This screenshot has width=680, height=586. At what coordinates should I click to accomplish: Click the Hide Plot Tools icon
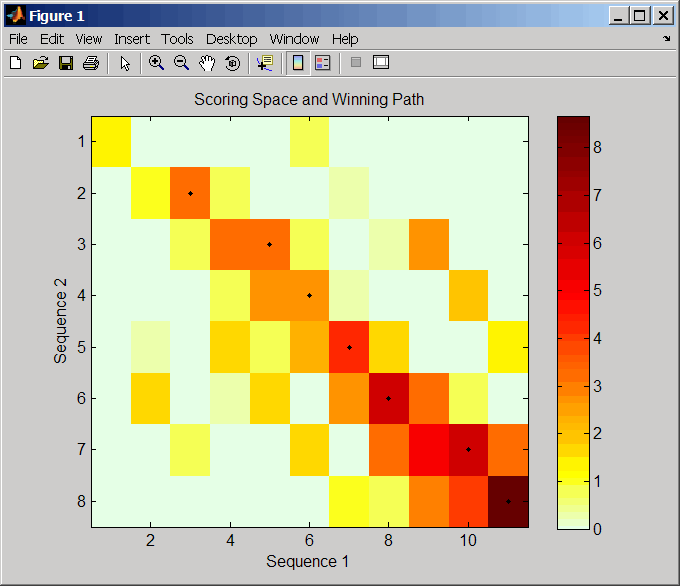click(356, 62)
